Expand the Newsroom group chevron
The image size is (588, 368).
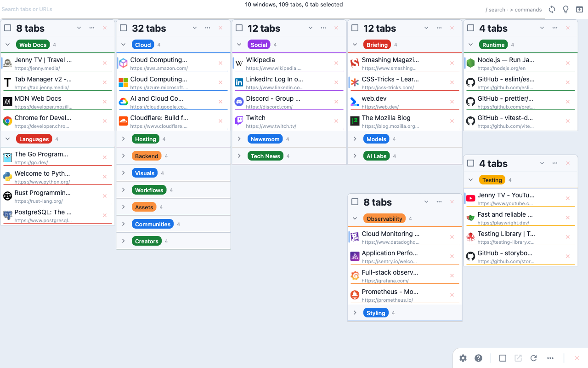pos(239,139)
